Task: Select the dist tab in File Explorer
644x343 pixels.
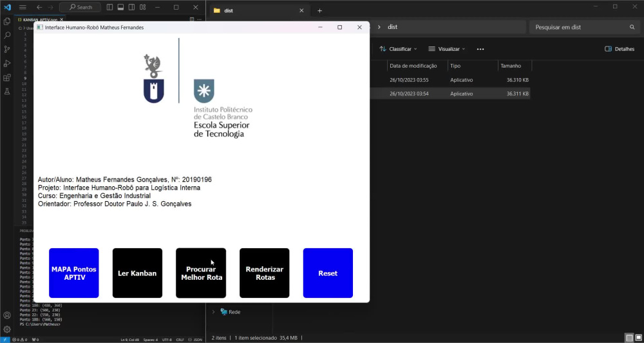Action: coord(259,11)
